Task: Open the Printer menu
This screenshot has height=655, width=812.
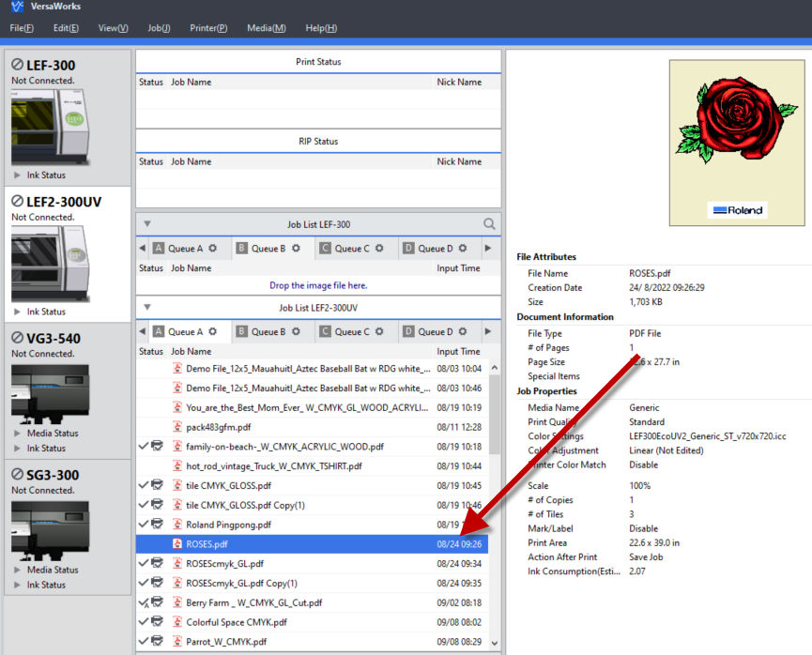Action: click(x=208, y=28)
